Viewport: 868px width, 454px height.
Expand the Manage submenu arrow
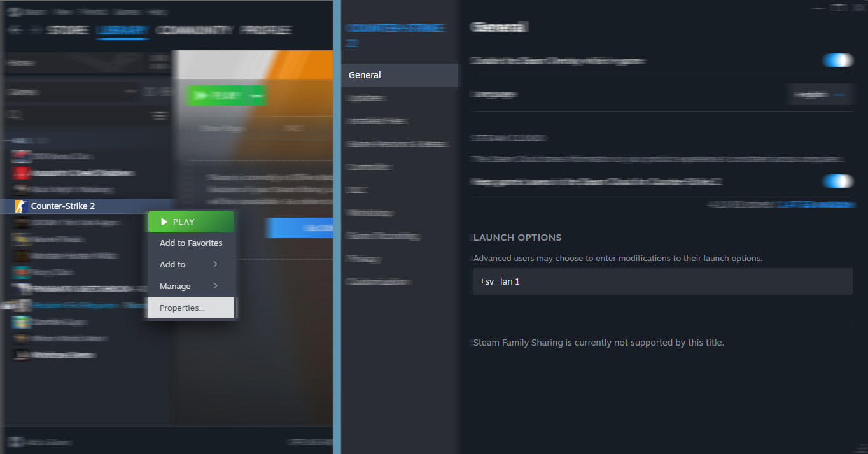pyautogui.click(x=215, y=286)
